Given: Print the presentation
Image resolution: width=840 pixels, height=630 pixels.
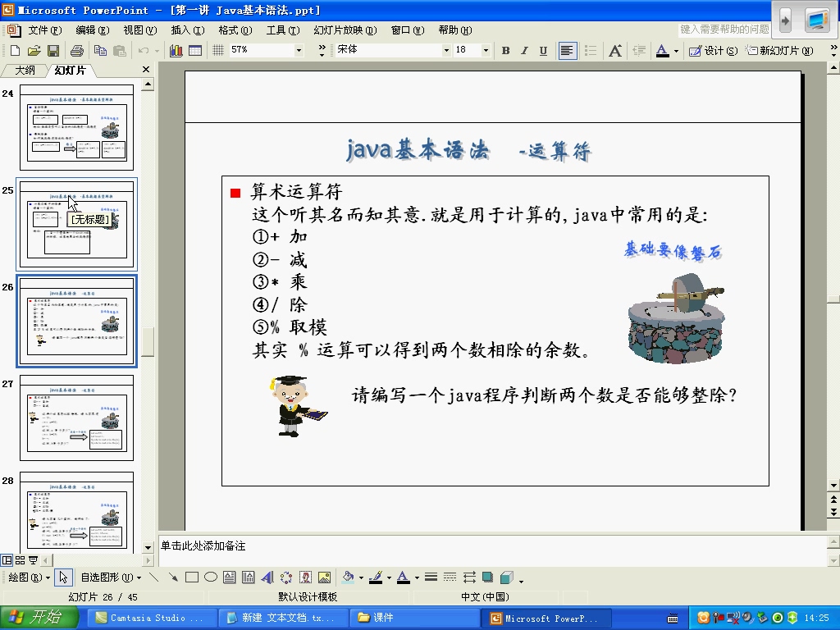Looking at the screenshot, I should 77,50.
